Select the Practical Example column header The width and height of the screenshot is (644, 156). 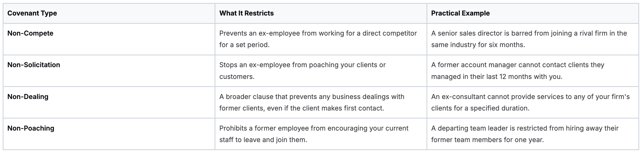[460, 13]
